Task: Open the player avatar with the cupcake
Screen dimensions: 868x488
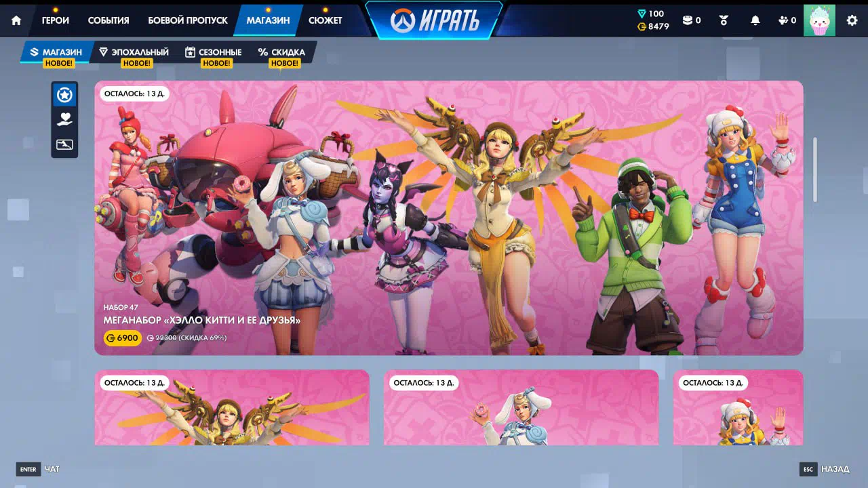Action: pos(819,20)
